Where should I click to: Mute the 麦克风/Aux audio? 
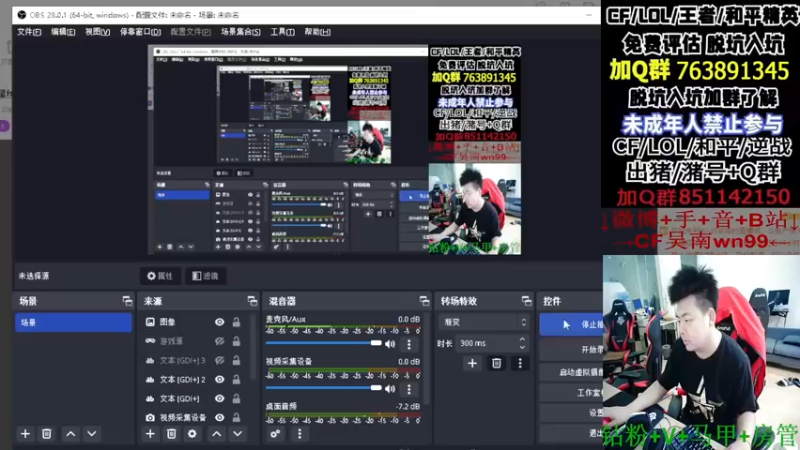[390, 344]
